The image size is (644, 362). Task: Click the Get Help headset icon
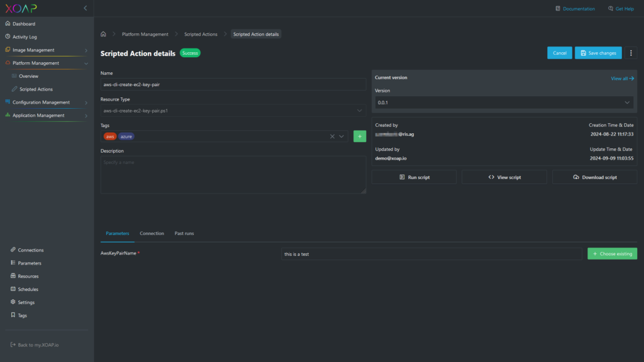(611, 8)
